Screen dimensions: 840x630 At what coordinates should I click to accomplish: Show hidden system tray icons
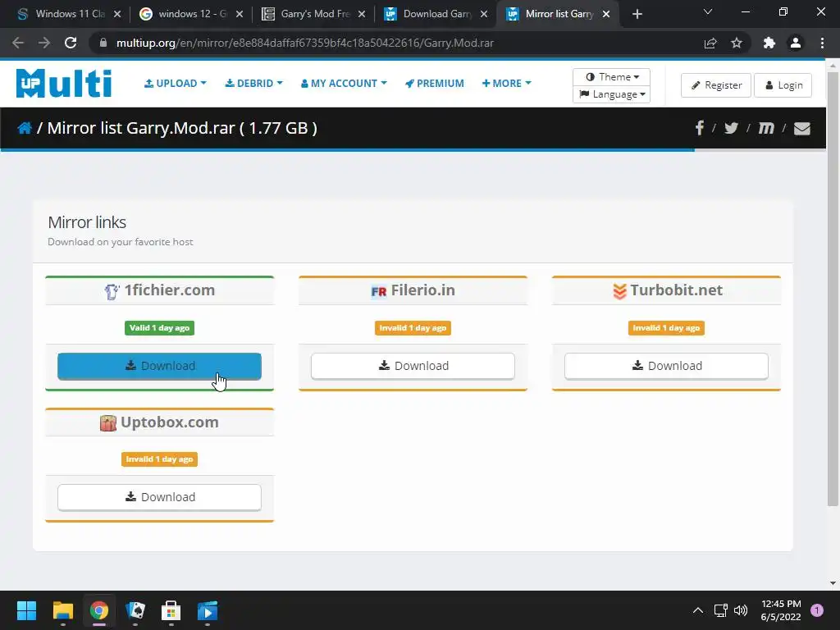(x=698, y=610)
